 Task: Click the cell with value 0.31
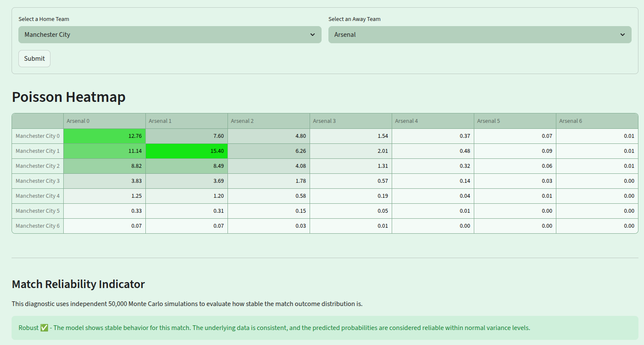click(186, 211)
